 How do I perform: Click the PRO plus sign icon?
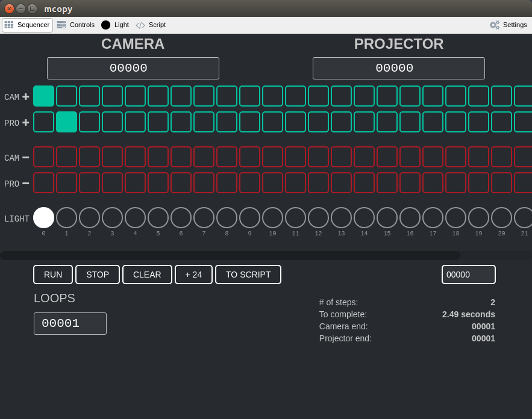point(26,123)
